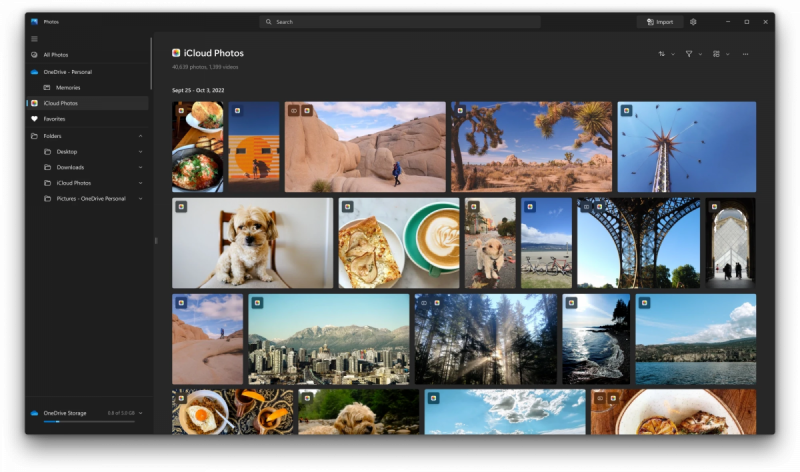Screen dimensions: 800x472
Task: Open Settings gear in title bar
Action: pos(693,21)
